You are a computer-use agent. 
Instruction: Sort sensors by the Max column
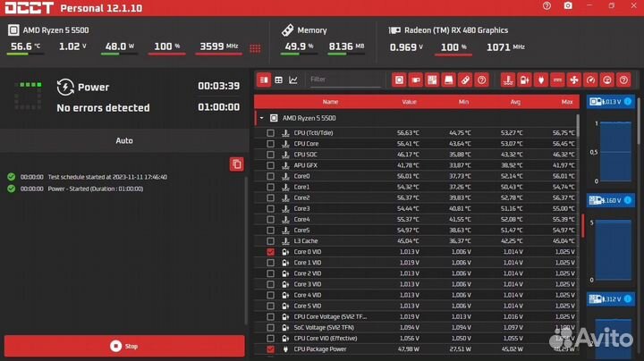pos(567,102)
